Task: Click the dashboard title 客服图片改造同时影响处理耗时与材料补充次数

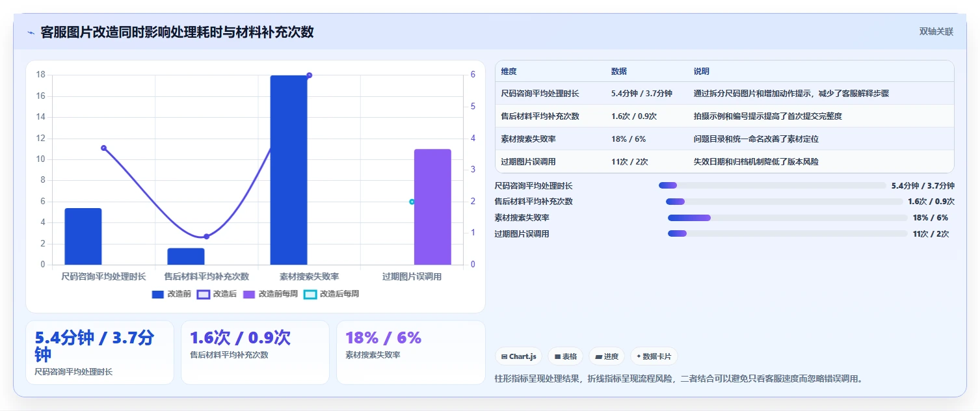Action: pos(177,32)
